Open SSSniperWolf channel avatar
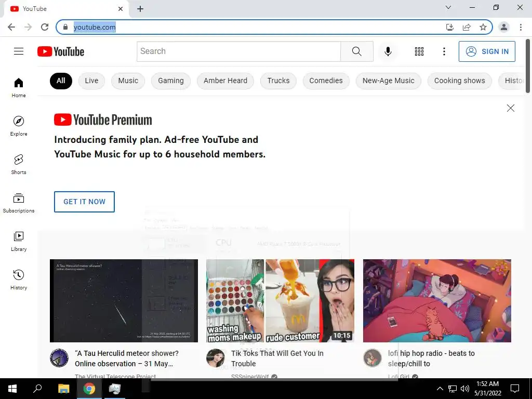Image resolution: width=532 pixels, height=399 pixels. 216,357
